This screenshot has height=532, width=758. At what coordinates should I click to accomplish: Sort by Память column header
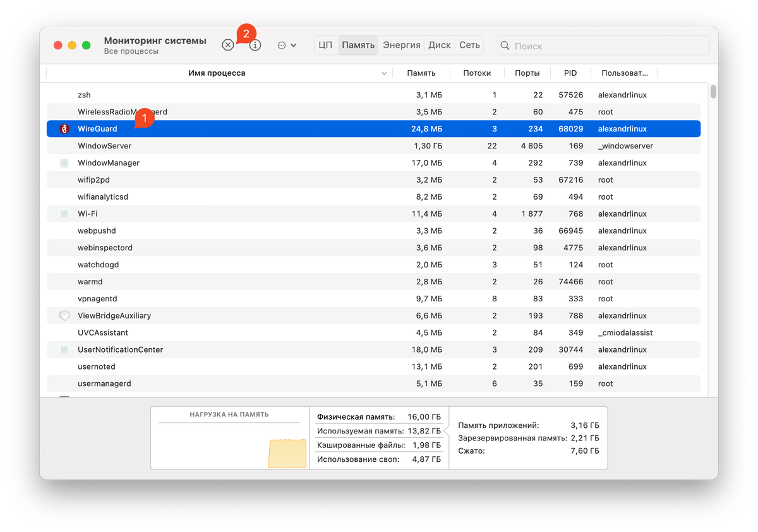point(421,73)
